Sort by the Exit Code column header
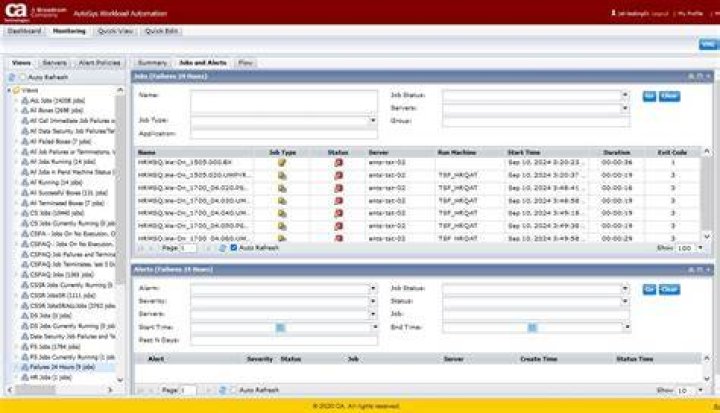The height and width of the screenshot is (413, 720). coord(672,152)
